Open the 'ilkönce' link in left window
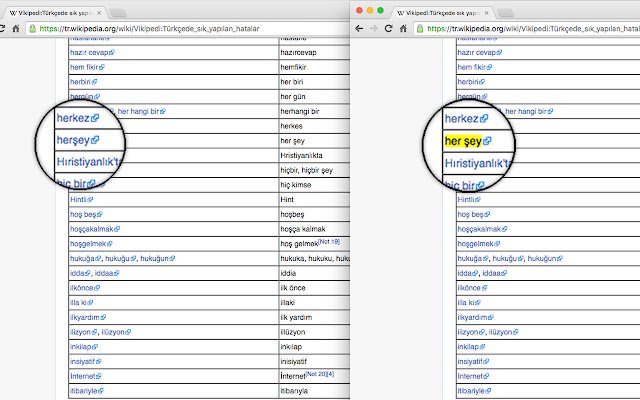Image resolution: width=640 pixels, height=400 pixels. [x=82, y=288]
